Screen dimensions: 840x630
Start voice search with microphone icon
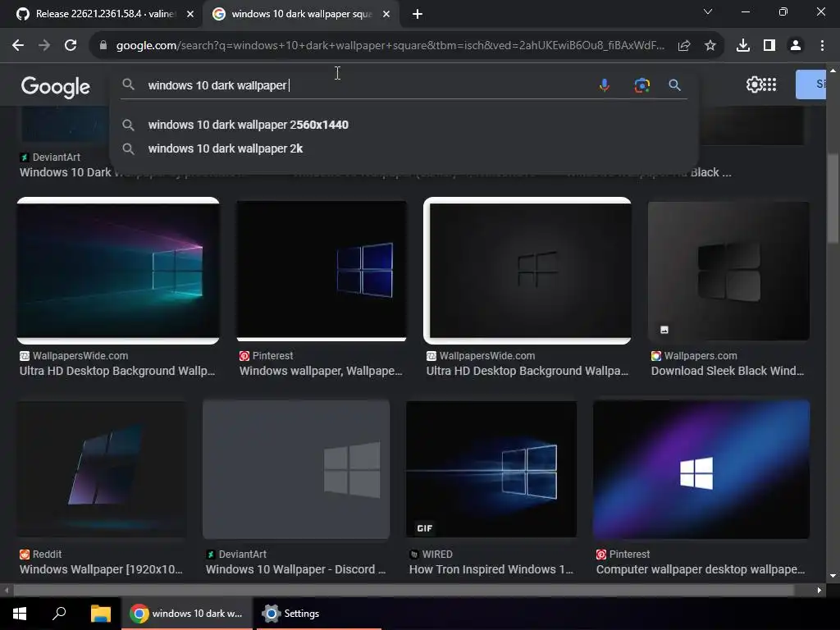coord(605,84)
